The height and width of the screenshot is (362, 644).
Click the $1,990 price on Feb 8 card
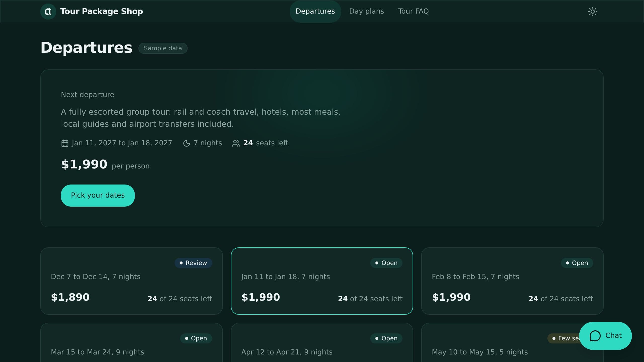(x=451, y=297)
